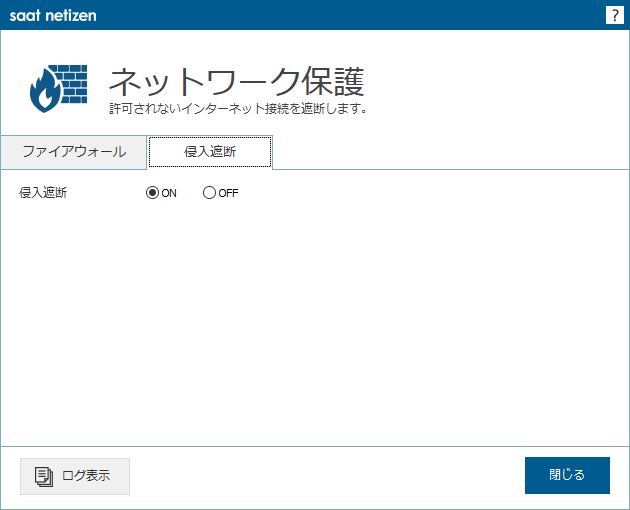This screenshot has height=510, width=630.
Task: Enable 侵入遮断 with the ON radio button
Action: coord(152,193)
